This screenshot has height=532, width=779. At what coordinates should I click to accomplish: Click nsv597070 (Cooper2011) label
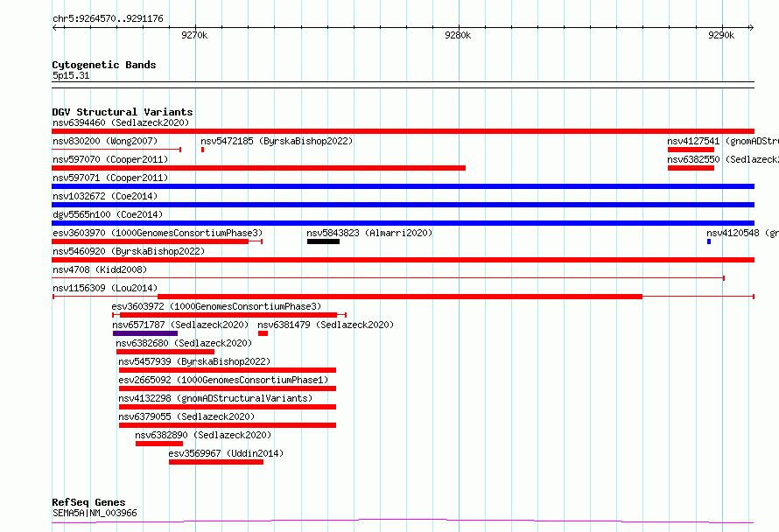(110, 159)
